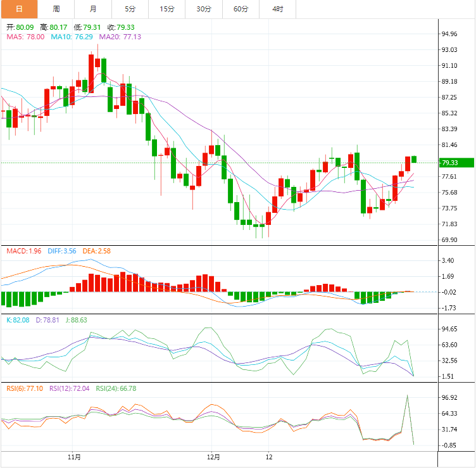
Task: Click the K value label in KDJ panel
Action: 18,320
